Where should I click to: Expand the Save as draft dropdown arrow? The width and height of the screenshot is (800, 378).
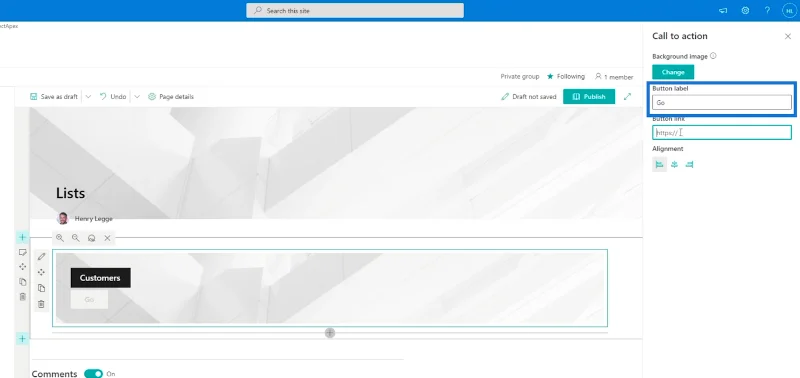[88, 96]
